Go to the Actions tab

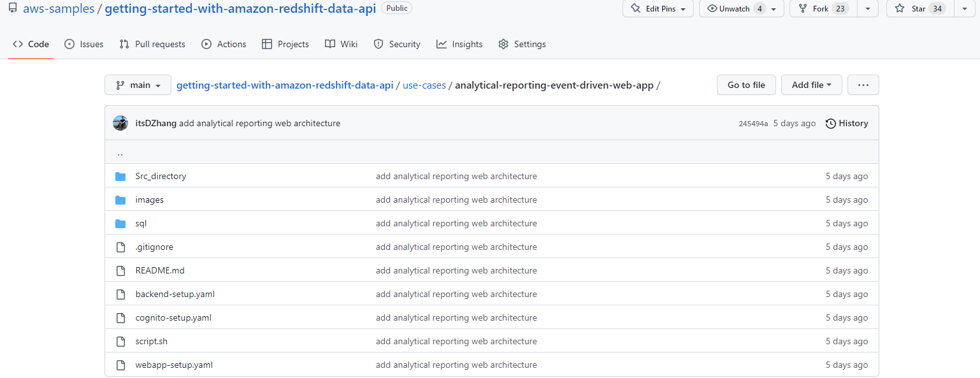tap(224, 44)
